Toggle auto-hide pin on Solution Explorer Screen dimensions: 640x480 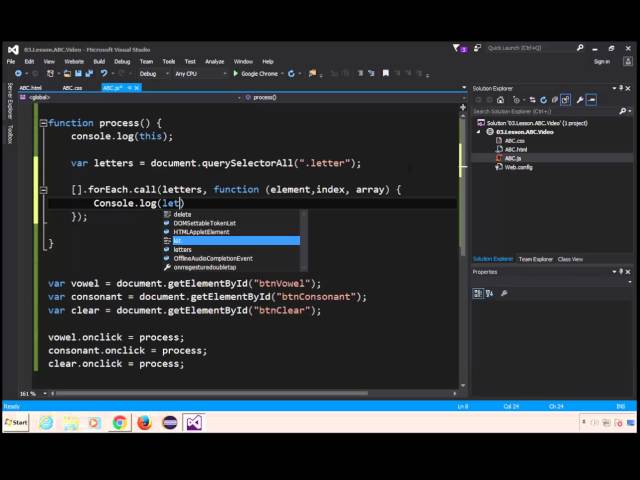[621, 88]
